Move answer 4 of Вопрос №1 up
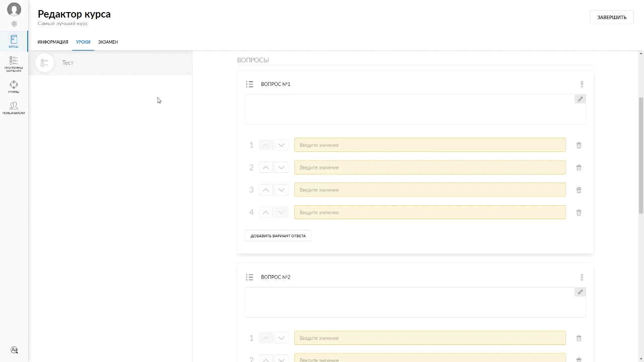The width and height of the screenshot is (644, 362). pyautogui.click(x=266, y=212)
